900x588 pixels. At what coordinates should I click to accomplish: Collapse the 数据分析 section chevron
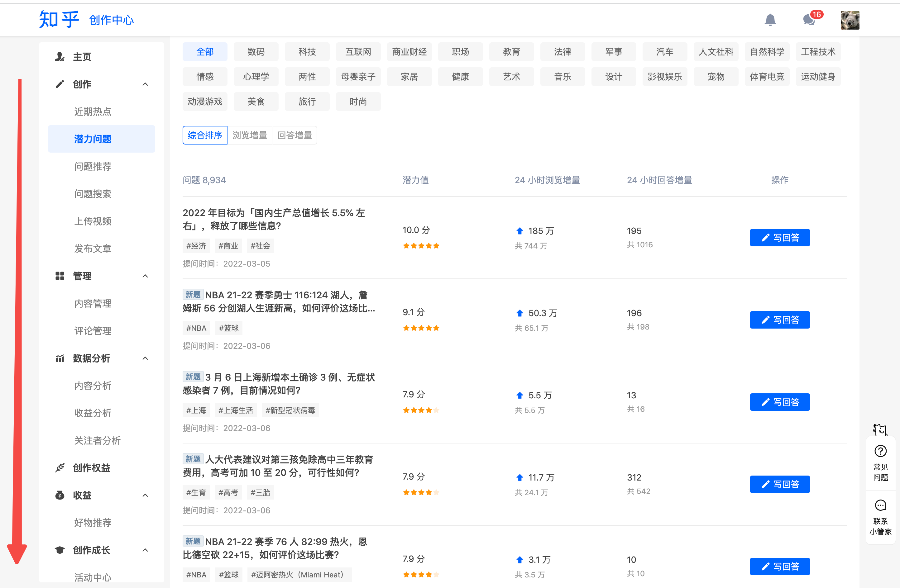145,358
